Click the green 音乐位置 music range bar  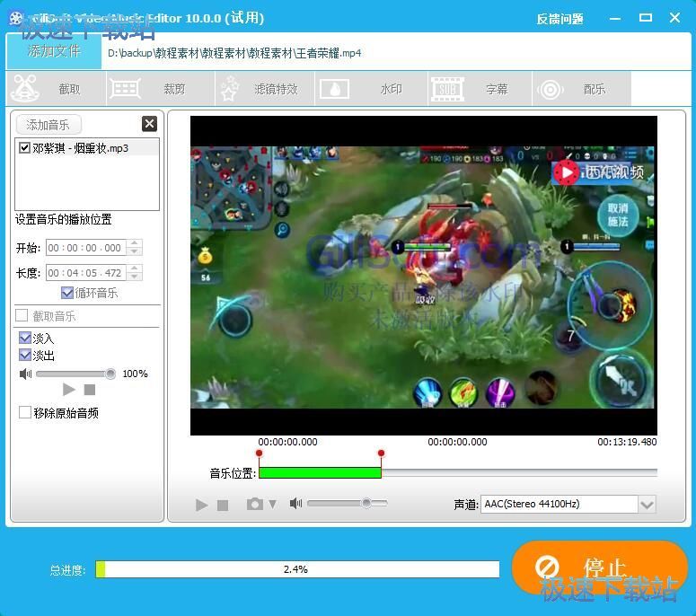pos(320,473)
